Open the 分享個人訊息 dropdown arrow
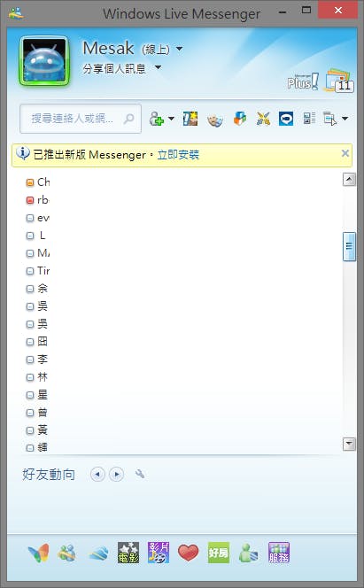The width and height of the screenshot is (364, 588). click(159, 67)
